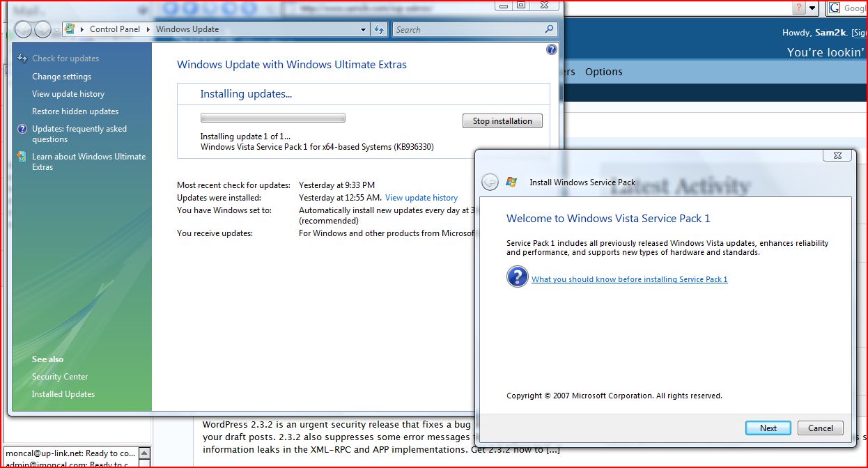Open Installed Updates under See also
The image size is (868, 468).
point(63,394)
